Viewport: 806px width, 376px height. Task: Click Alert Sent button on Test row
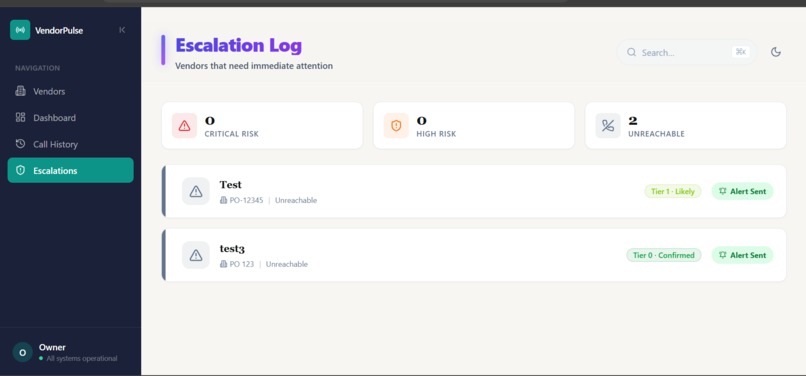tap(742, 191)
